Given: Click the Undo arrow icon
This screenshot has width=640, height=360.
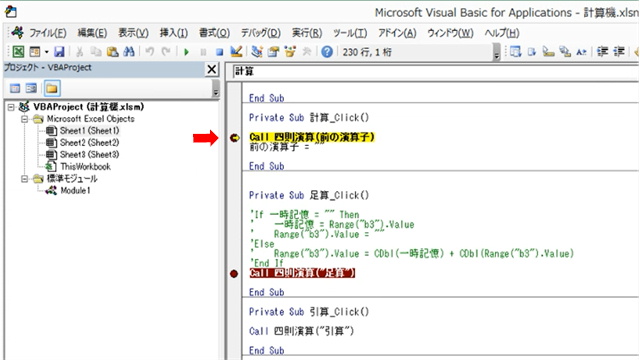Looking at the screenshot, I should [150, 52].
